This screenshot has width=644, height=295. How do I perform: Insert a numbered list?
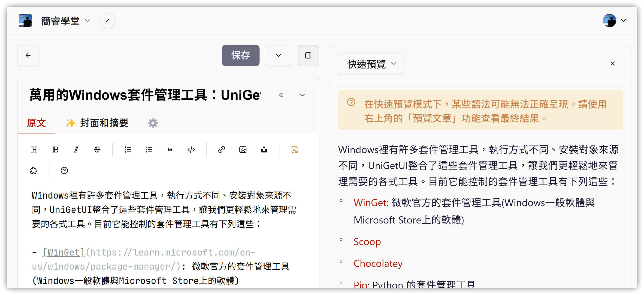click(149, 150)
